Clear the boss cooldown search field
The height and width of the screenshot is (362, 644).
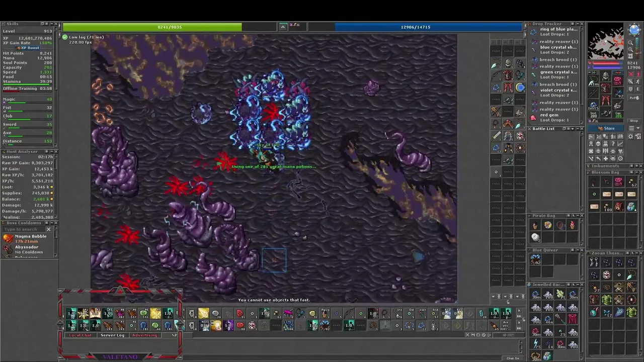[49, 229]
